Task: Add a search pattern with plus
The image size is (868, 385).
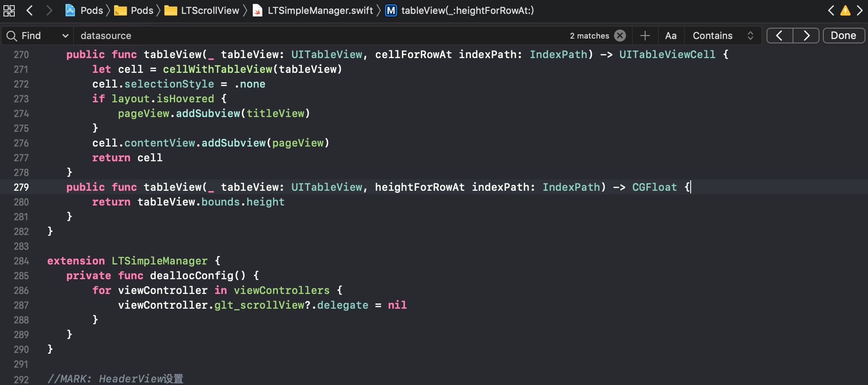Action: 645,36
